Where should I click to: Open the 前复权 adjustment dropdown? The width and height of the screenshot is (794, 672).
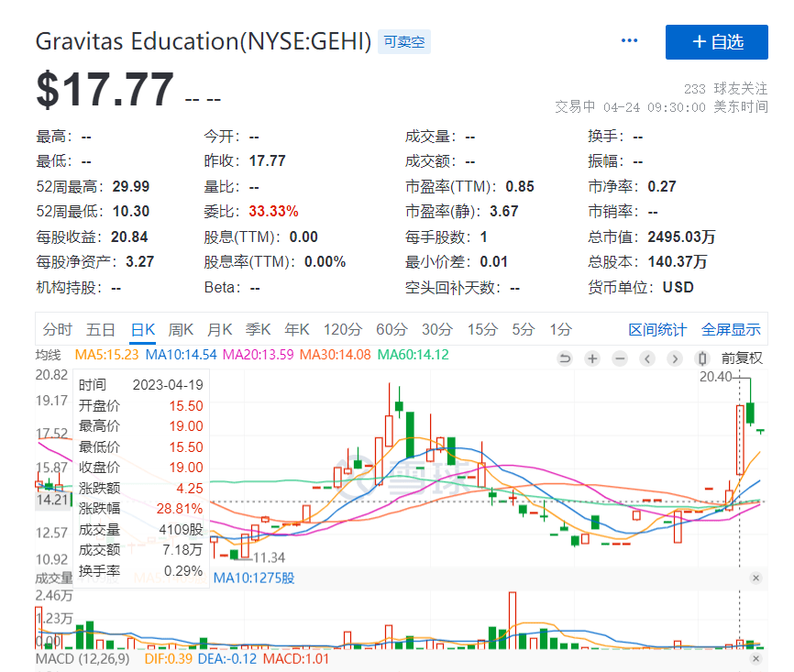pos(741,358)
